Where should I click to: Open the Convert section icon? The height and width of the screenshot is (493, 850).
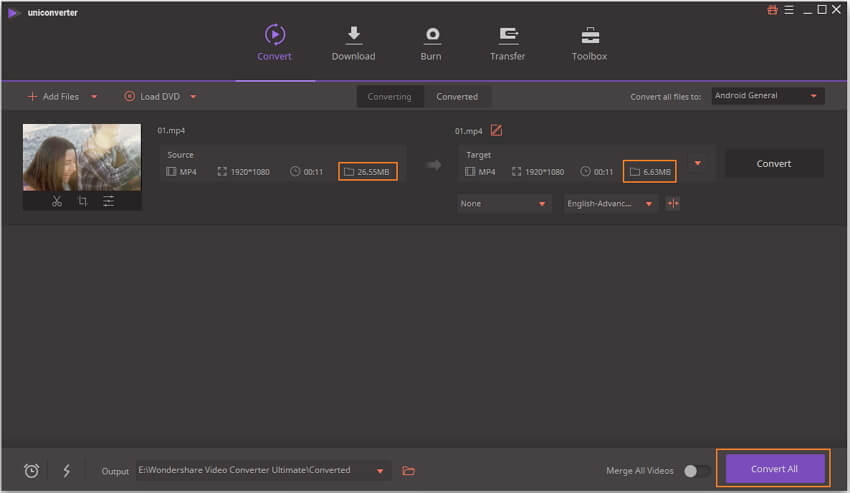coord(275,35)
